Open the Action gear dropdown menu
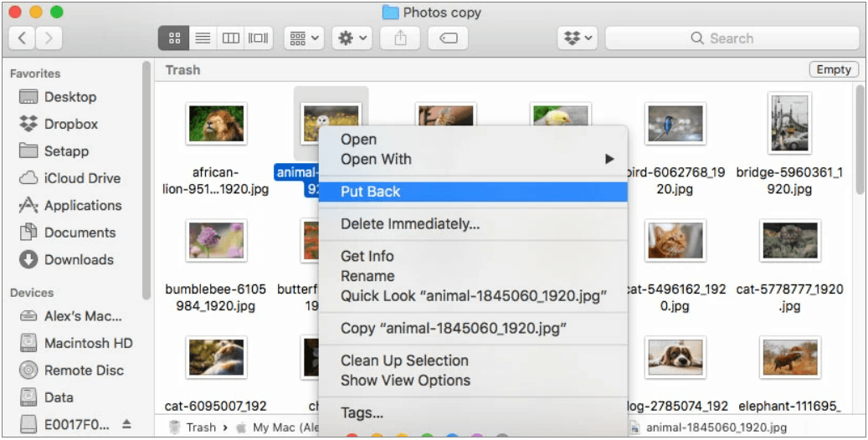The height and width of the screenshot is (440, 868). click(352, 38)
